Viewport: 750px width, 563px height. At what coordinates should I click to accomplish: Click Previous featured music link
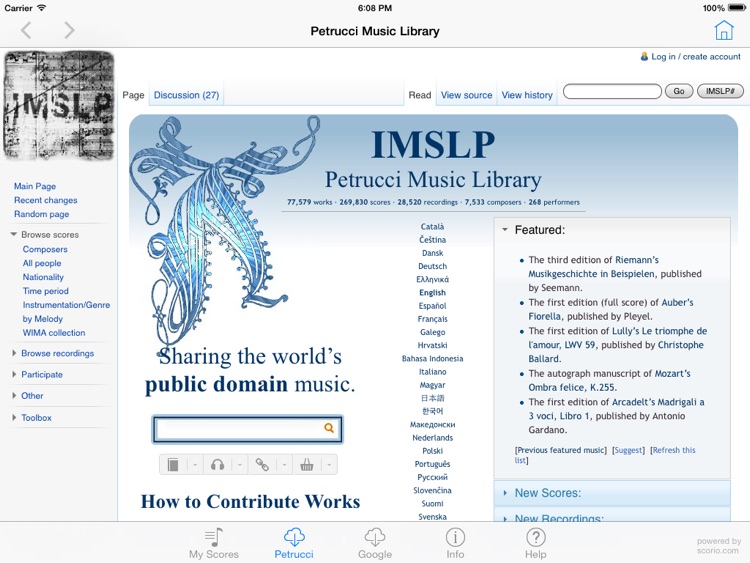pos(561,450)
